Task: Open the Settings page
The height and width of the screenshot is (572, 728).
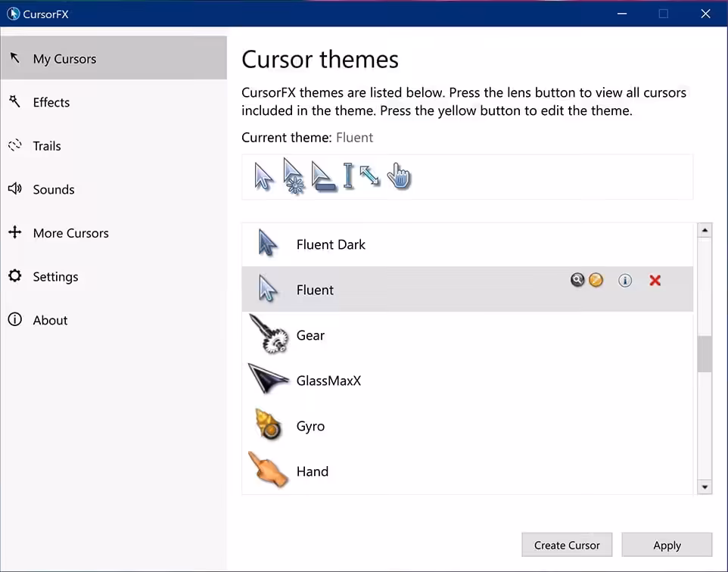Action: [55, 277]
